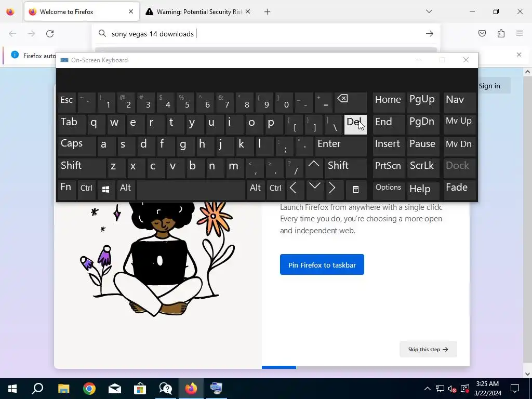532x399 pixels.
Task: Click the Enter key on the keyboard
Action: pos(341,146)
